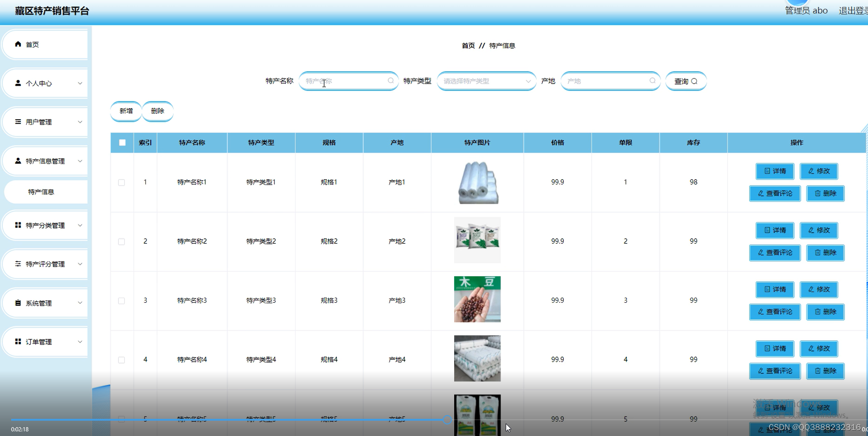The image size is (868, 436).
Task: Click the product image for 特产名称3
Action: [x=477, y=299]
